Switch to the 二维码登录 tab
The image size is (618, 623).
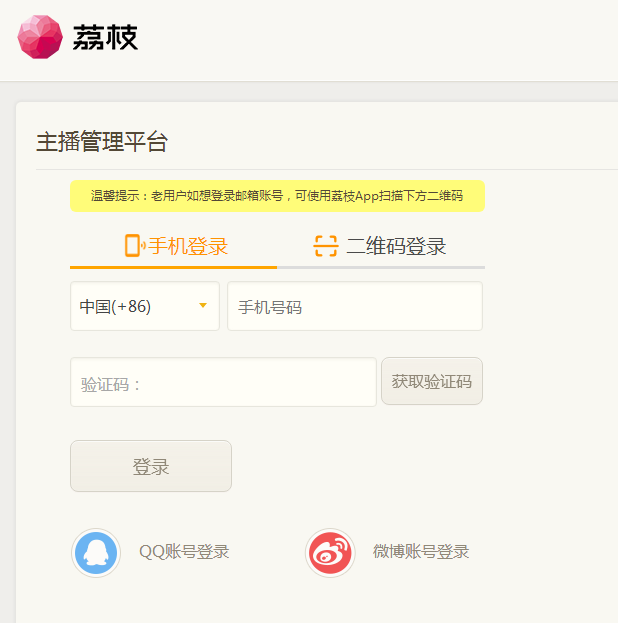pos(396,246)
